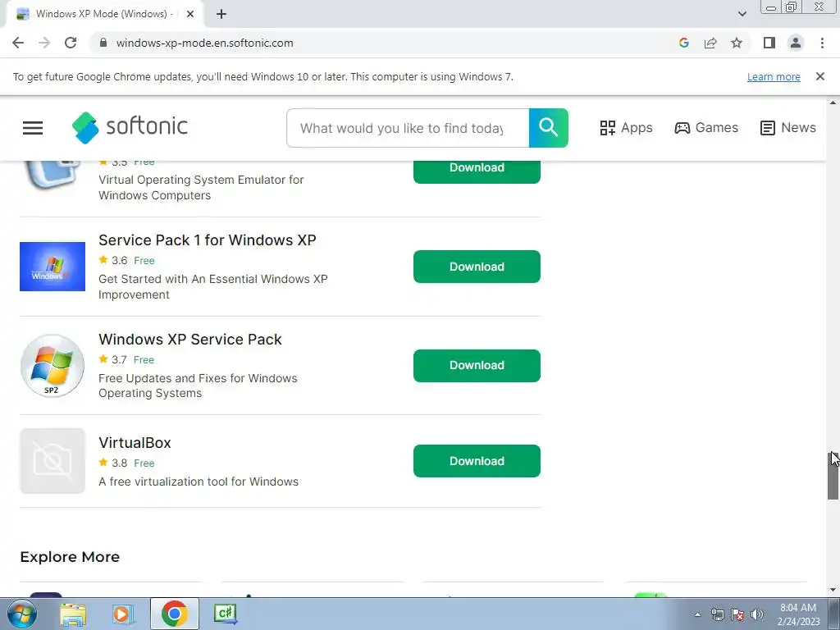Click the network tray icon
The height and width of the screenshot is (630, 840).
(x=717, y=614)
